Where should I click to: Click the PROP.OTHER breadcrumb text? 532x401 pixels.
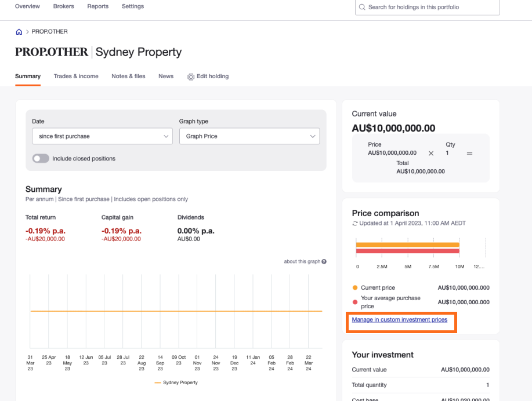click(49, 31)
